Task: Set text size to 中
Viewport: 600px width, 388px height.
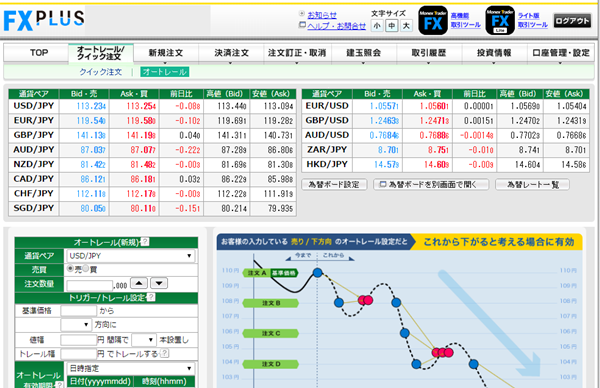Action: tap(391, 26)
